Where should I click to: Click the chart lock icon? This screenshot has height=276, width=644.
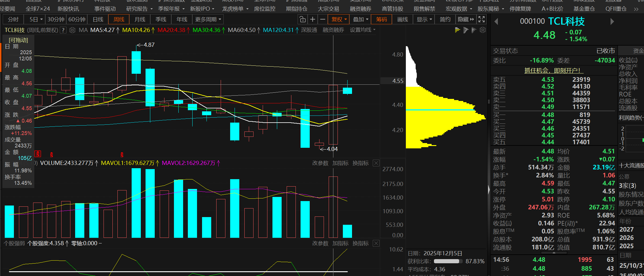(x=302, y=20)
